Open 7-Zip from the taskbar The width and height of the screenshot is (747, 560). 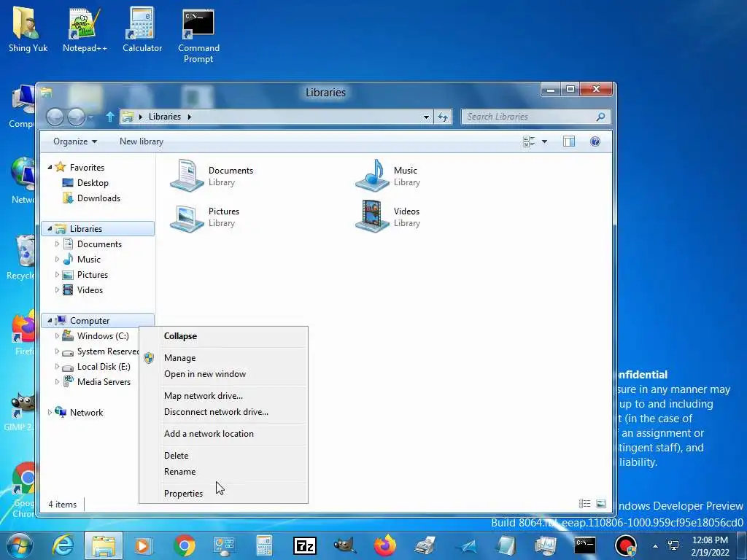click(305, 545)
